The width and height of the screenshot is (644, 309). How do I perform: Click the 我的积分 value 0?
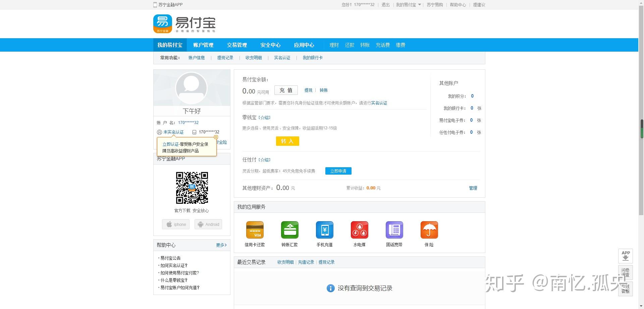[x=472, y=96]
